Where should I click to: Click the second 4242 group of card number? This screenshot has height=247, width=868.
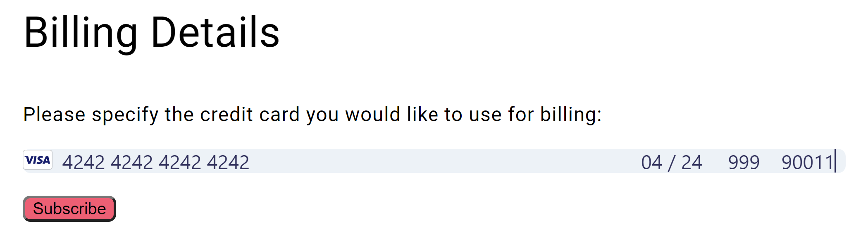tap(131, 162)
